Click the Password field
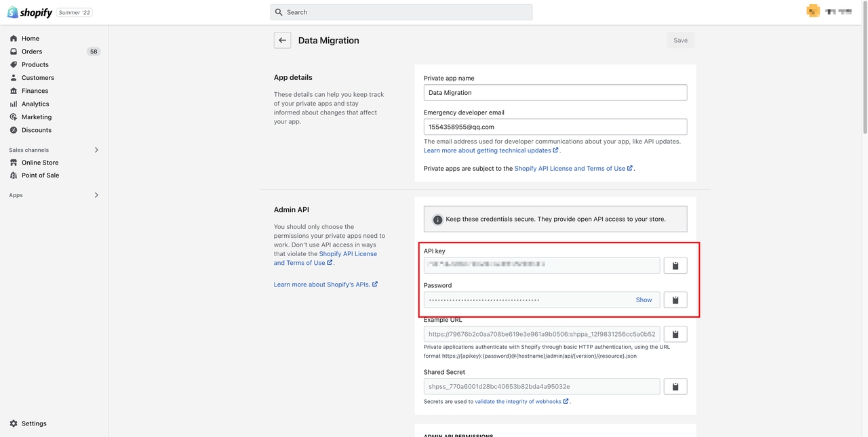Image resolution: width=868 pixels, height=437 pixels. [x=542, y=299]
